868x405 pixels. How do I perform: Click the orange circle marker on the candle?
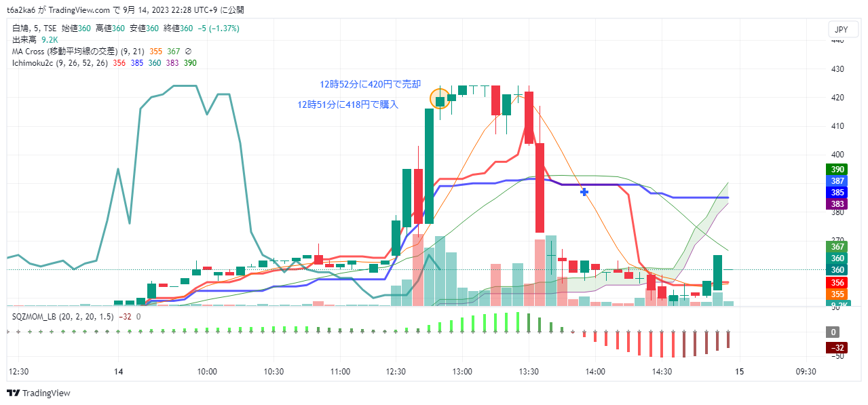point(440,100)
